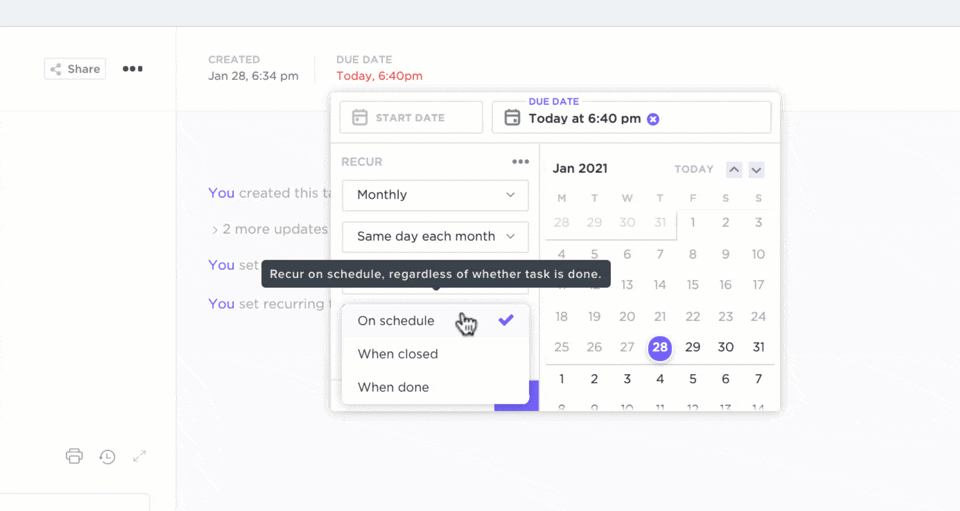Viewport: 960px width, 511px height.
Task: Choose the When closed option
Action: (398, 354)
